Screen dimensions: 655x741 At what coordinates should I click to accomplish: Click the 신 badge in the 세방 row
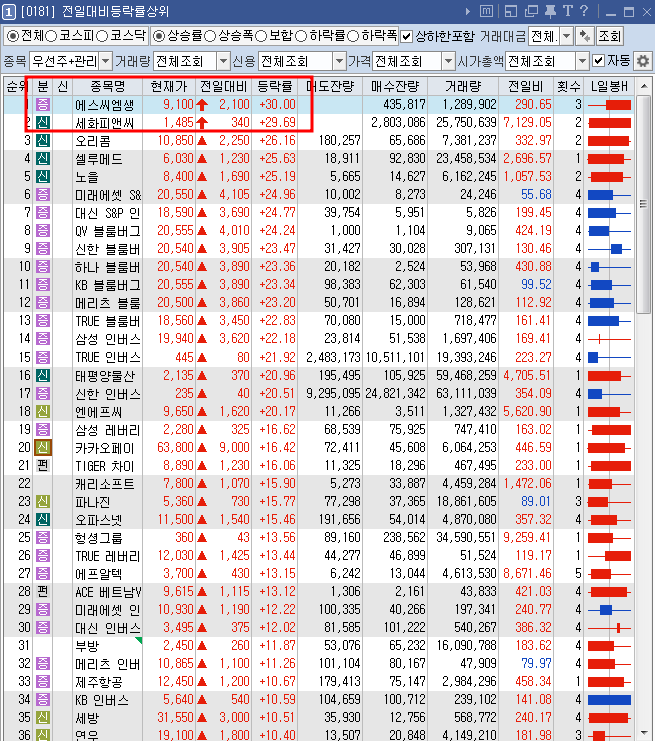coord(43,718)
